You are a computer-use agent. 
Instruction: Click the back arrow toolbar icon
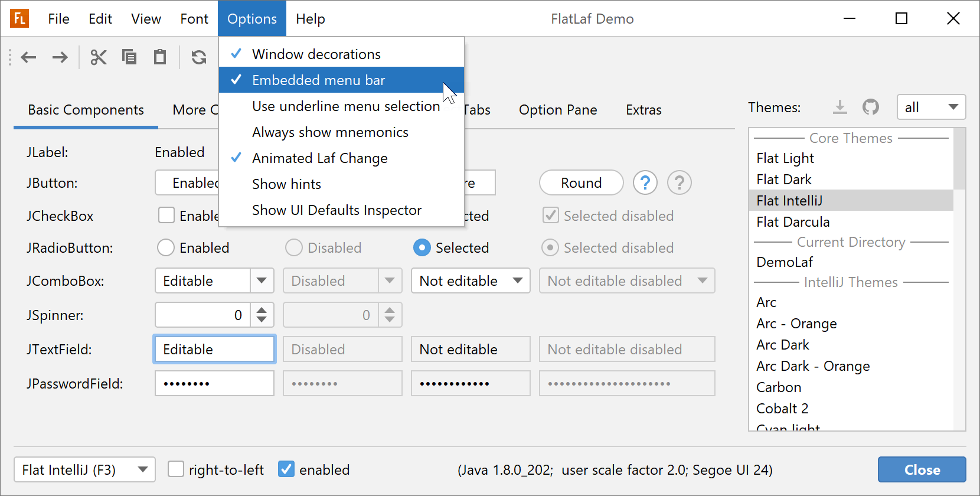(28, 57)
